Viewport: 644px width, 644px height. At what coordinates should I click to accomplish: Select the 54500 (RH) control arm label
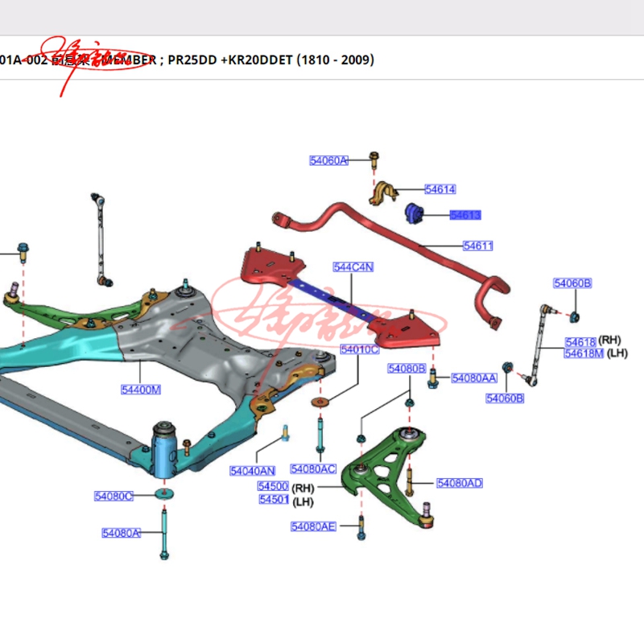pyautogui.click(x=273, y=487)
